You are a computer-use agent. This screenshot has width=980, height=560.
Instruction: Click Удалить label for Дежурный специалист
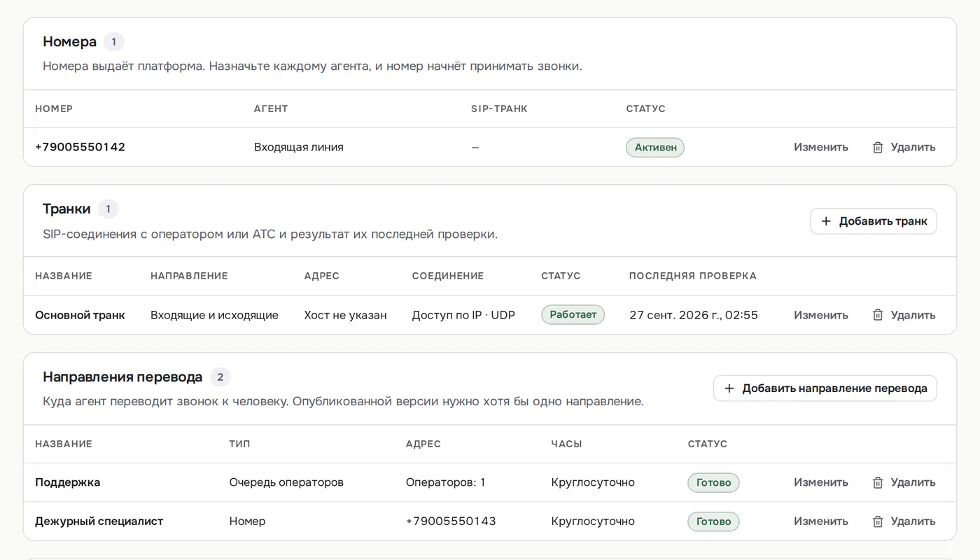pyautogui.click(x=913, y=521)
